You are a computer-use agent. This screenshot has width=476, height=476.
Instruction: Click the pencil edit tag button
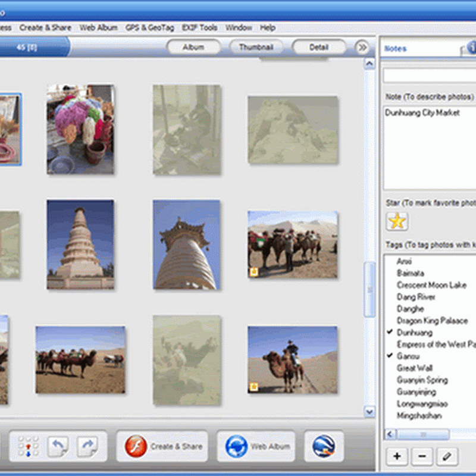point(447,456)
